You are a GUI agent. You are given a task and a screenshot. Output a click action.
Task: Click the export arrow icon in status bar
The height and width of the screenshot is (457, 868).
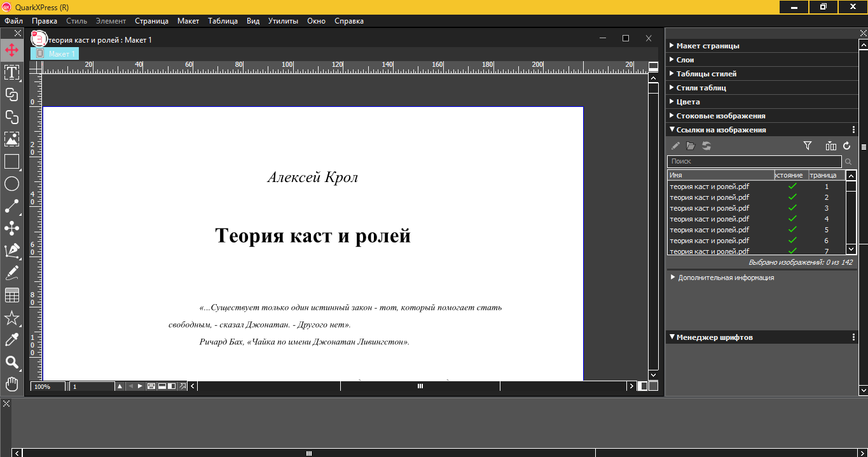point(183,386)
